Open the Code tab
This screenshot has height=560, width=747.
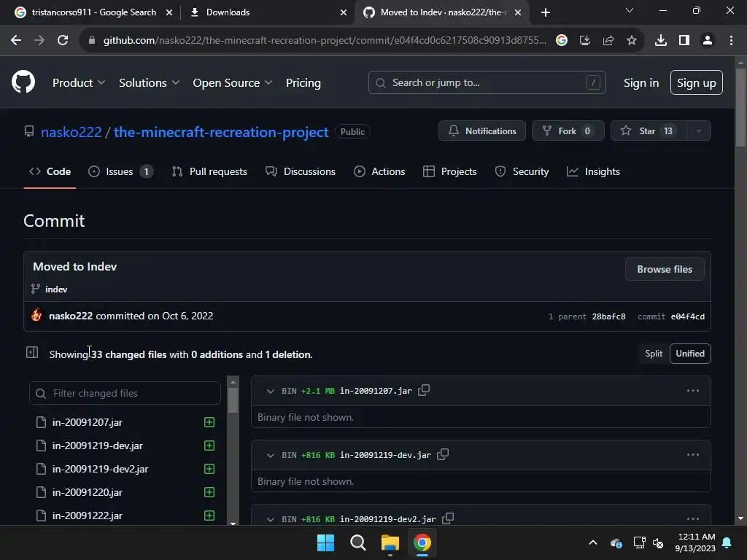point(50,171)
